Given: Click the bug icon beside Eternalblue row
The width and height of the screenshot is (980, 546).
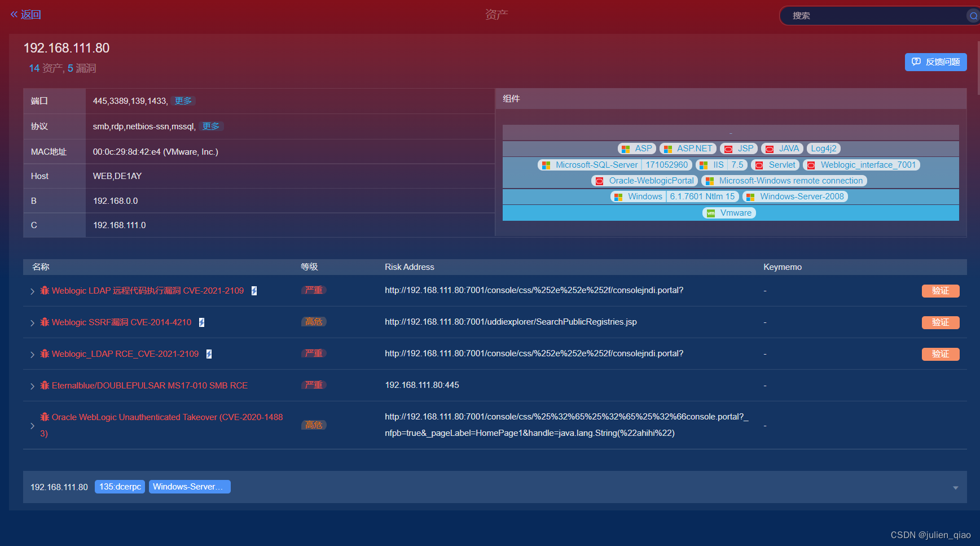Looking at the screenshot, I should click(x=45, y=386).
